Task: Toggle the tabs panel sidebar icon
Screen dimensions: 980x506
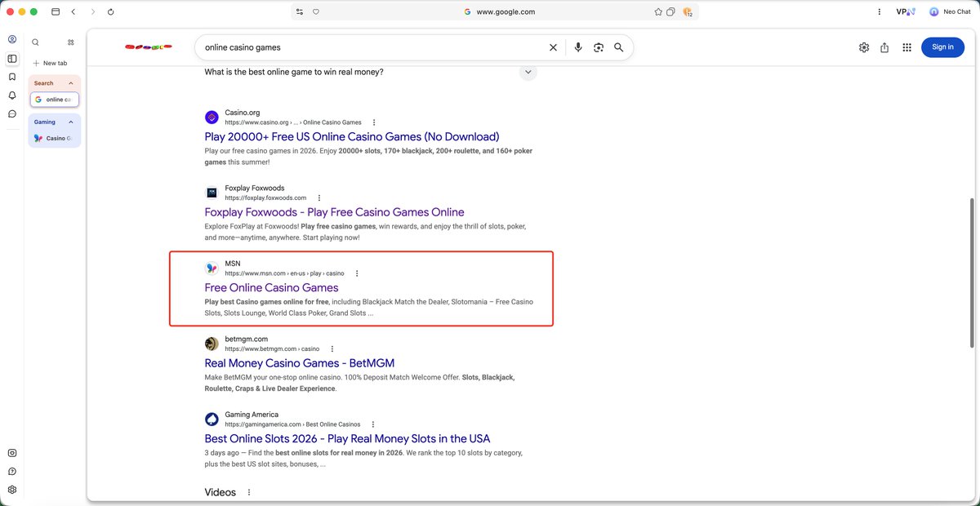Action: (x=12, y=59)
